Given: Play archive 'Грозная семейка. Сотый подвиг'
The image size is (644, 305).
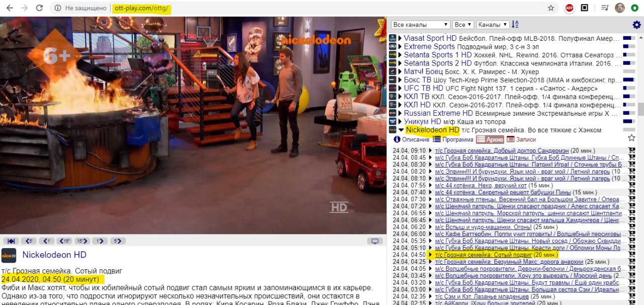Looking at the screenshot, I should coord(483,255).
